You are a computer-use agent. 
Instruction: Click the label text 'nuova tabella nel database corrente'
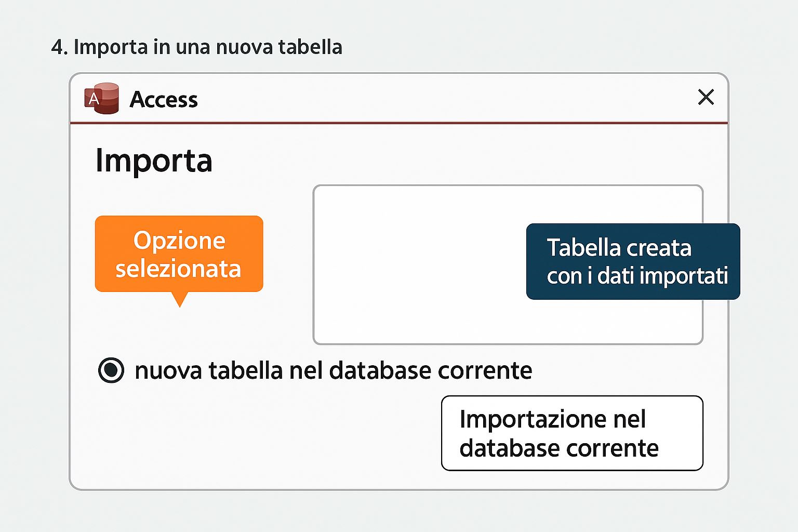coord(333,371)
